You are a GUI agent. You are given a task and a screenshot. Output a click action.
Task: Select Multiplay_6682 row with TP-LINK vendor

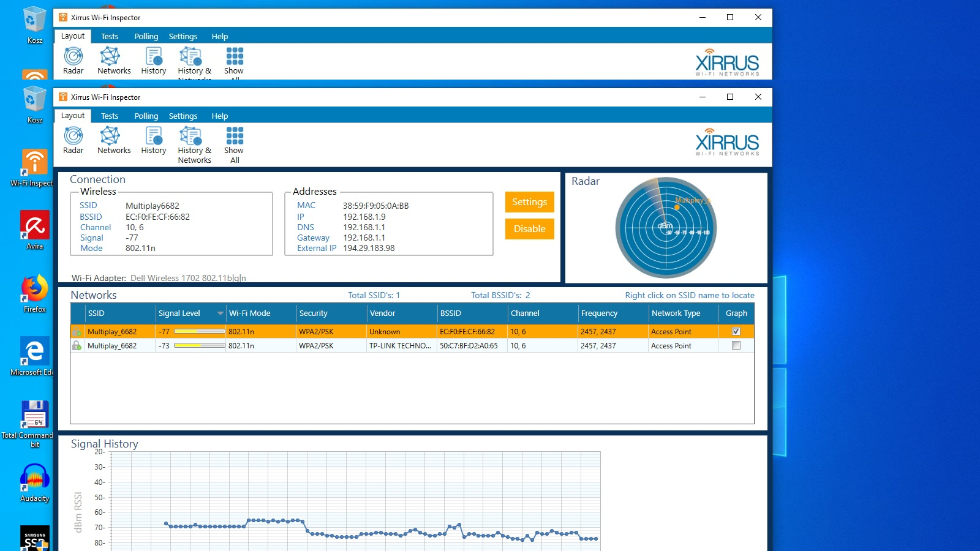pos(412,345)
